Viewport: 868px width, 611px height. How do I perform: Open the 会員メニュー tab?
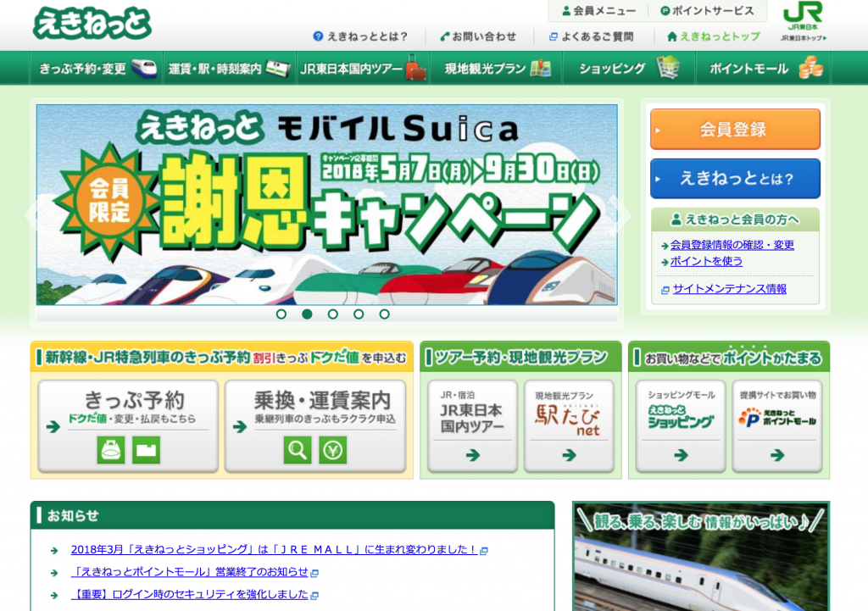pos(598,10)
